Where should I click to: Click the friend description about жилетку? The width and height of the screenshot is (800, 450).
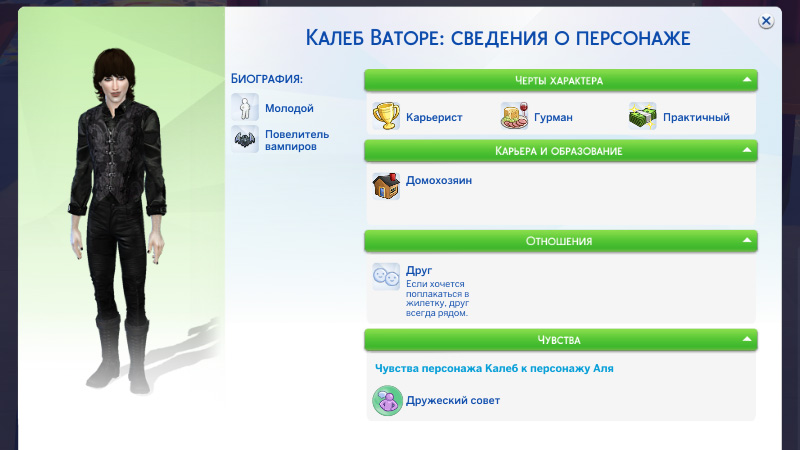click(x=437, y=298)
